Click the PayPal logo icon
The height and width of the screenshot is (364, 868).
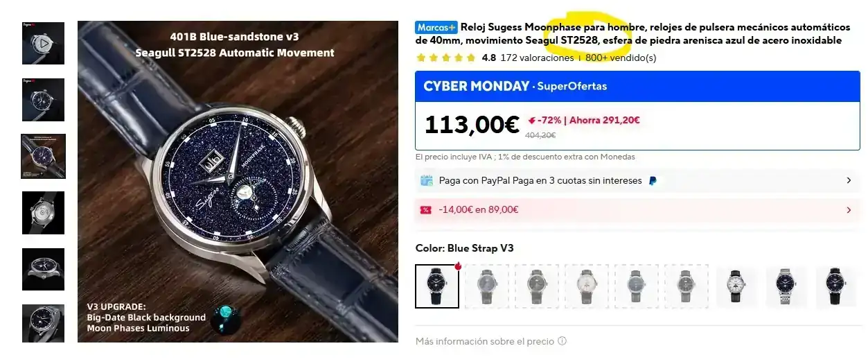[x=653, y=180]
